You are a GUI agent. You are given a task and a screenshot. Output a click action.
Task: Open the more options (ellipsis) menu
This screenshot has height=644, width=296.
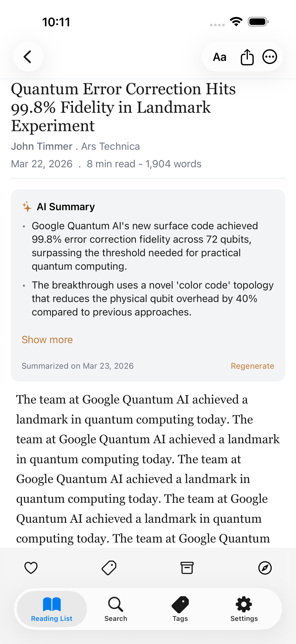(269, 57)
